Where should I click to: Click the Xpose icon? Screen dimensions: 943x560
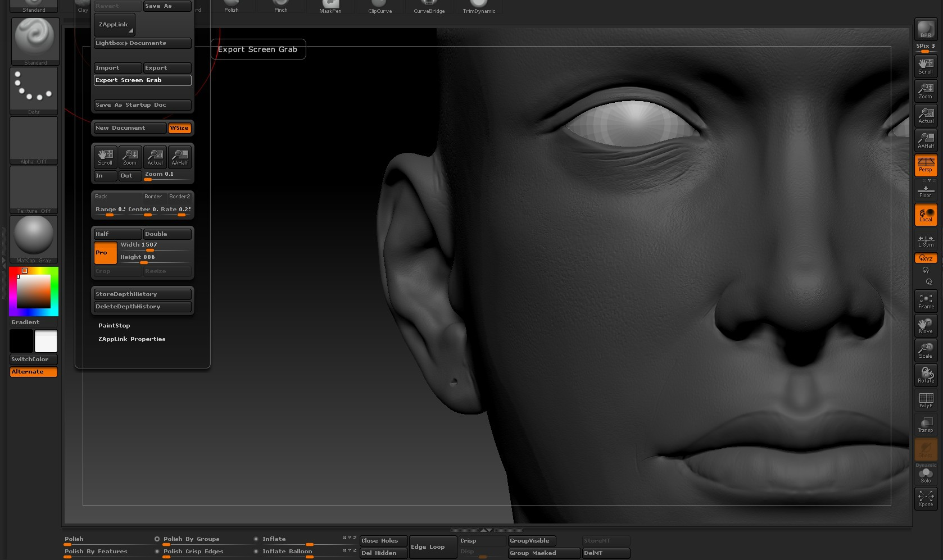click(x=926, y=499)
